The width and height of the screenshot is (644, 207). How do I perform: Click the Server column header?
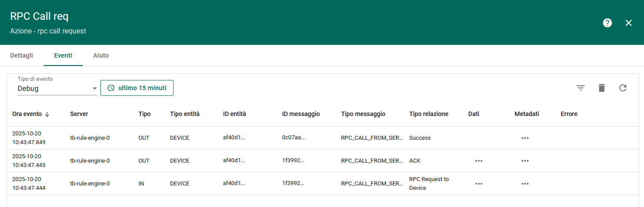click(x=79, y=114)
